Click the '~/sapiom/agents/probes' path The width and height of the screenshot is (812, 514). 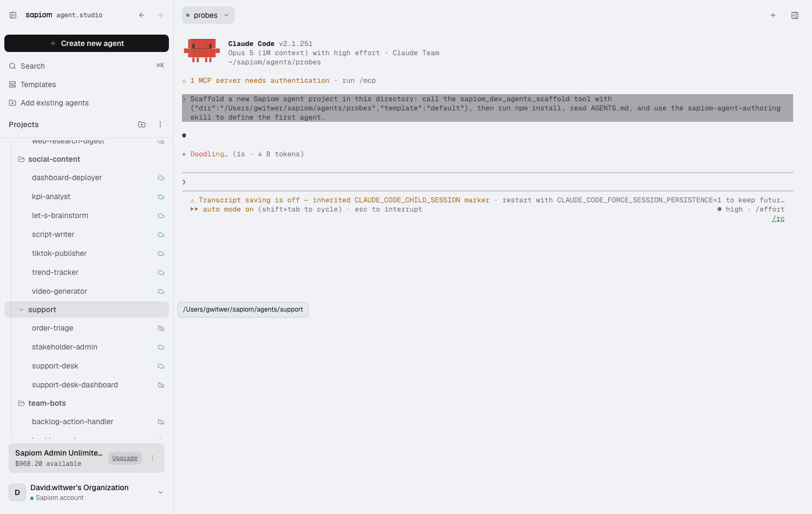274,62
